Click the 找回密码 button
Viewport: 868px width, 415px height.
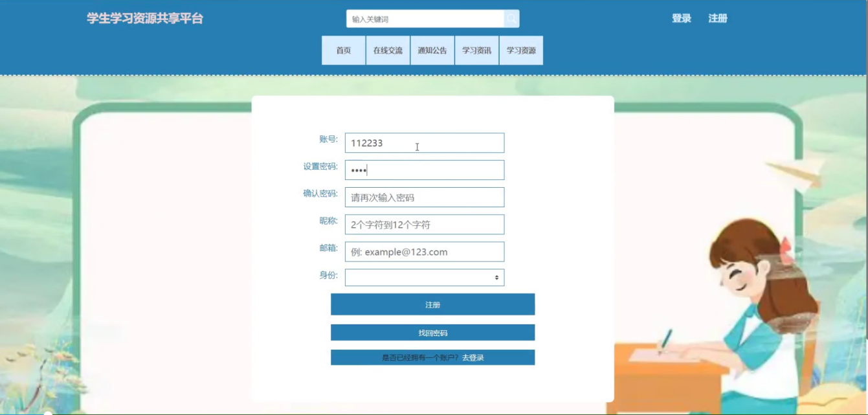432,333
